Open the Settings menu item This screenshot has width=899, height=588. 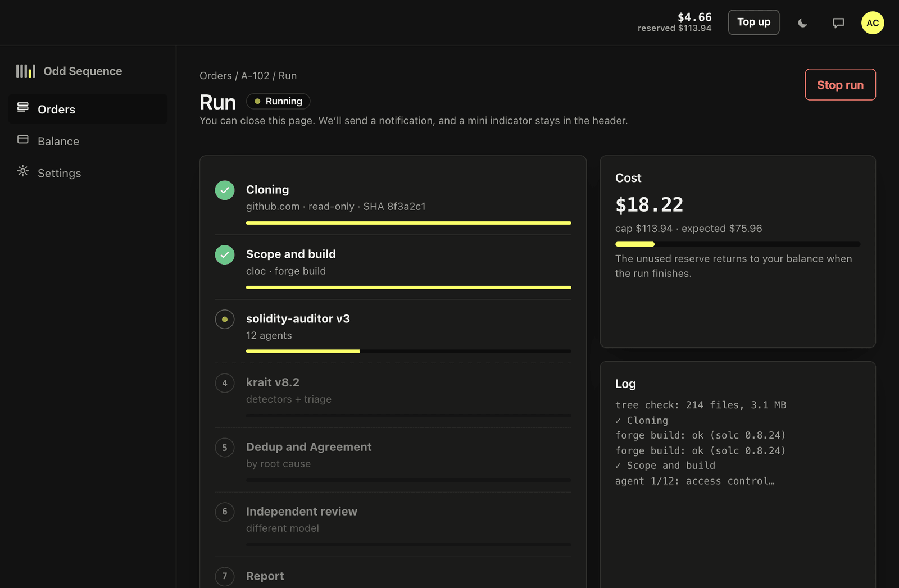click(x=88, y=173)
